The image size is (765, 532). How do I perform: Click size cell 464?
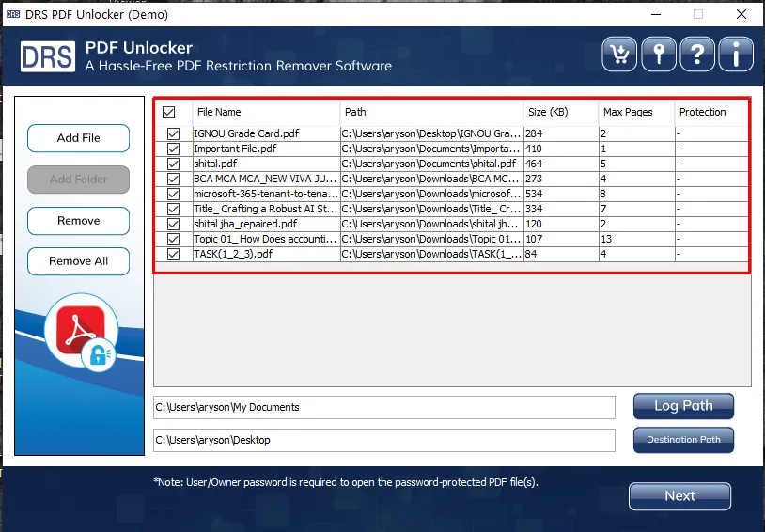[x=561, y=164]
